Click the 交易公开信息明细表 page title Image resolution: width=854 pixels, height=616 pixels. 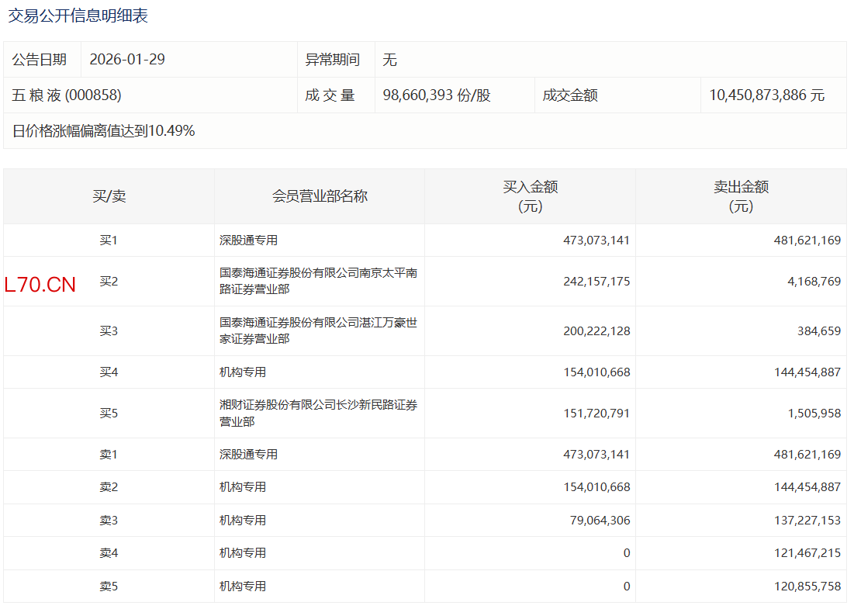78,16
